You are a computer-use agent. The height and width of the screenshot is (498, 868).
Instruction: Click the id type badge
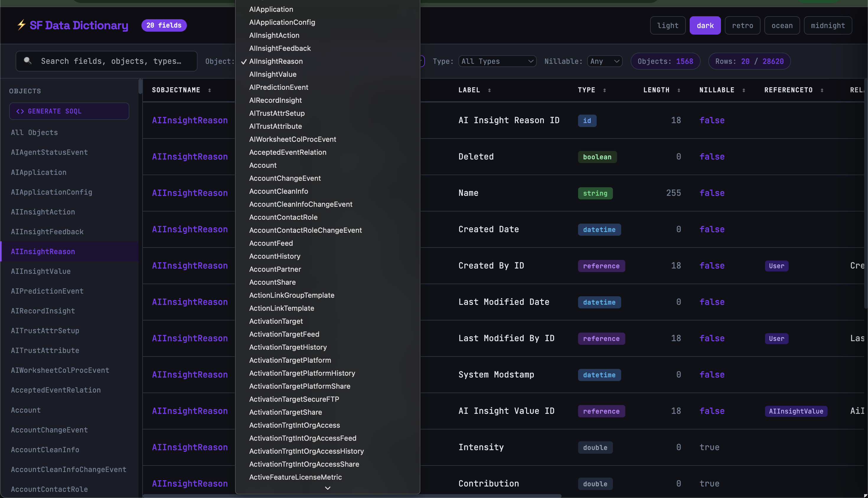pos(587,121)
